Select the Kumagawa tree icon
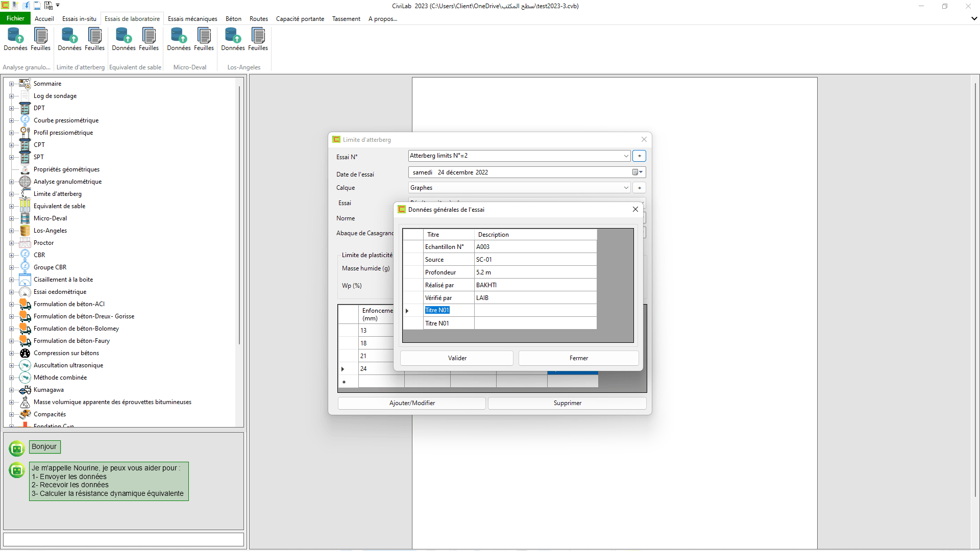This screenshot has width=980, height=551. 25,389
